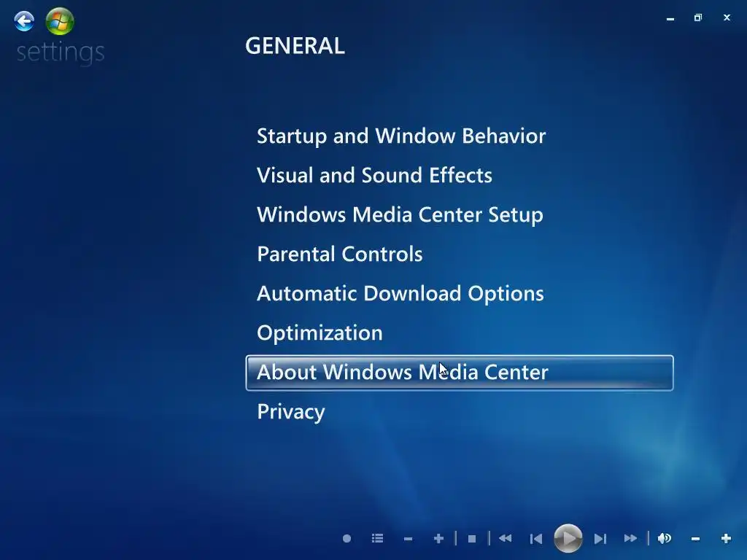Viewport: 747px width, 560px height.
Task: Fast forward using double-right arrow button
Action: coord(630,539)
